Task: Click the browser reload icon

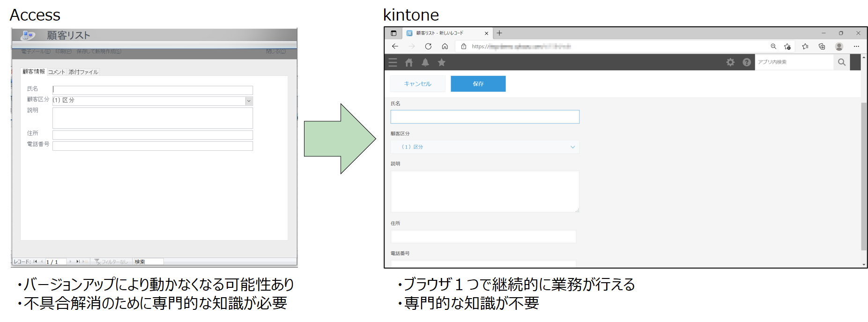Action: (428, 46)
